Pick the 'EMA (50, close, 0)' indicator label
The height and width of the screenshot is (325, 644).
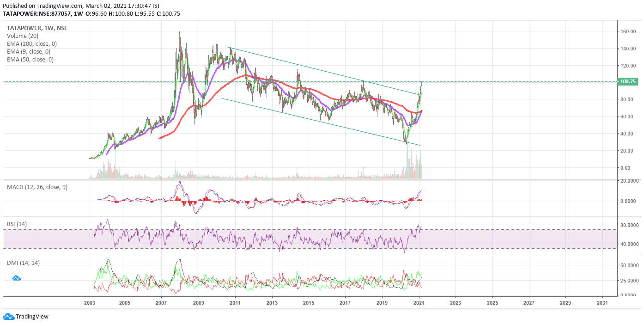(x=30, y=59)
